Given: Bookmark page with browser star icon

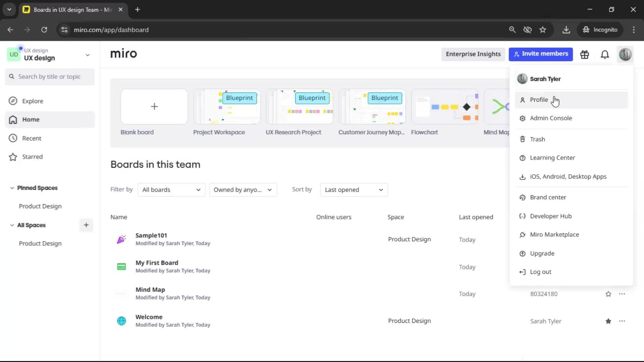Looking at the screenshot, I should pos(543,30).
